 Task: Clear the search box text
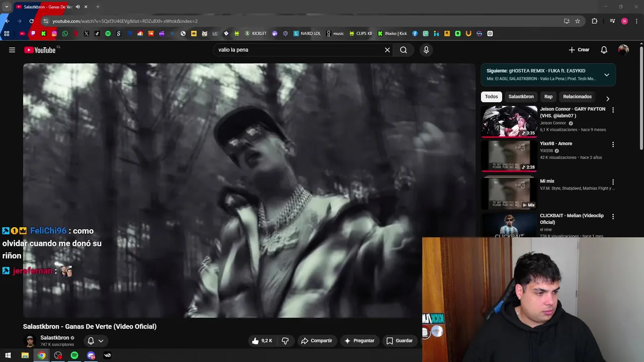387,50
